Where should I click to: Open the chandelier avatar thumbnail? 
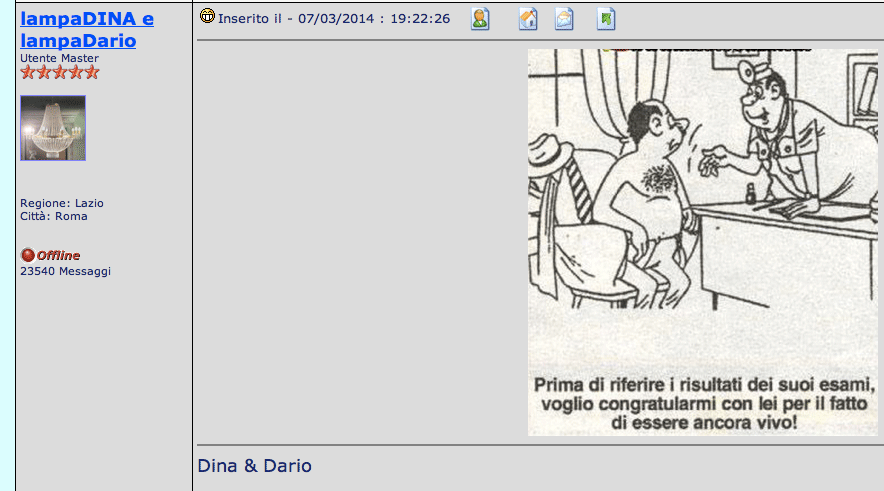click(x=53, y=128)
